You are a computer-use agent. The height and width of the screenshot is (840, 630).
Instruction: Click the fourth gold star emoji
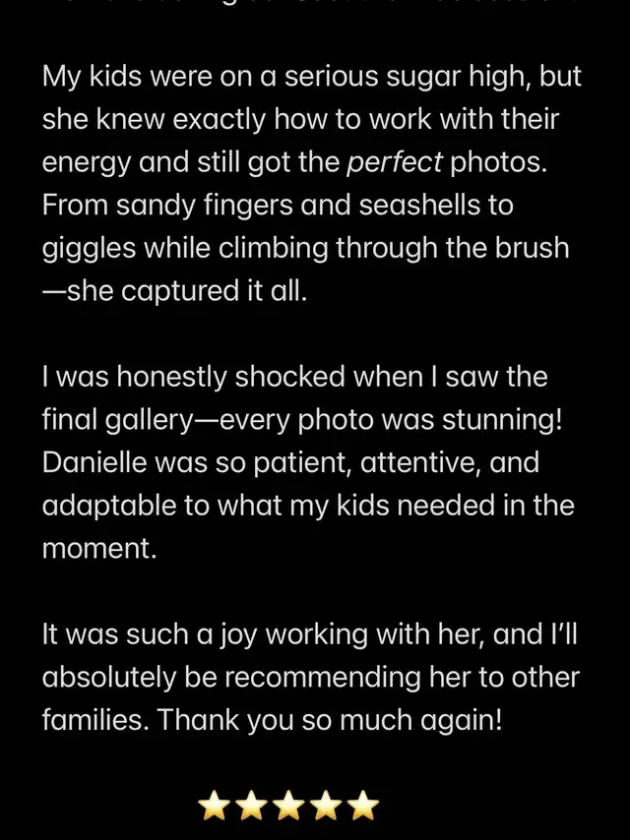coord(326,805)
